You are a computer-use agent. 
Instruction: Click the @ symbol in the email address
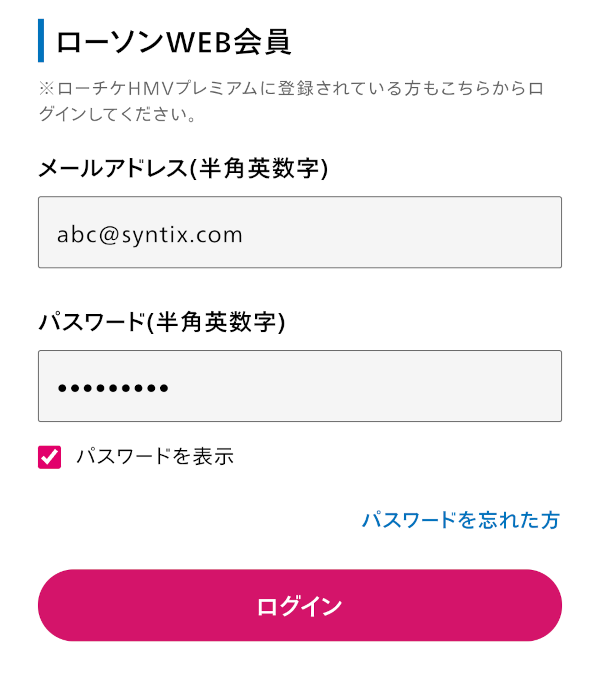tap(107, 235)
